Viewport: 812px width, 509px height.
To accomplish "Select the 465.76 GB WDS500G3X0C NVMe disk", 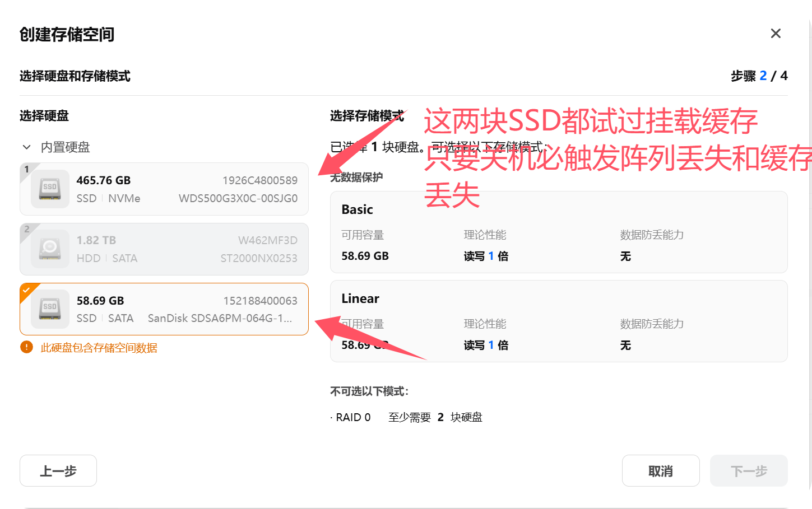I will tap(164, 189).
